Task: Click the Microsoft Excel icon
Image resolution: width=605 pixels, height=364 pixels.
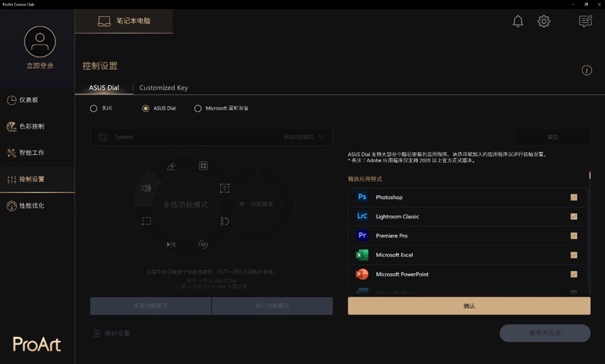Action: click(362, 255)
